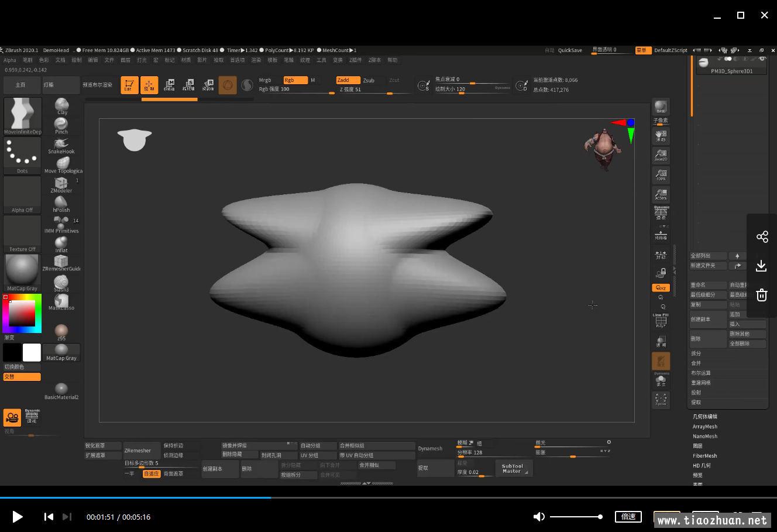Screen dimensions: 777x532
Task: Expand the 布尔运算 subtool section
Action: click(x=700, y=373)
